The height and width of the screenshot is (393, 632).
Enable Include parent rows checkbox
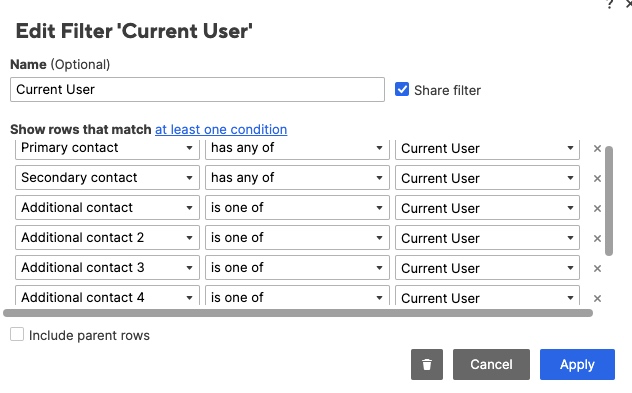[x=17, y=335]
